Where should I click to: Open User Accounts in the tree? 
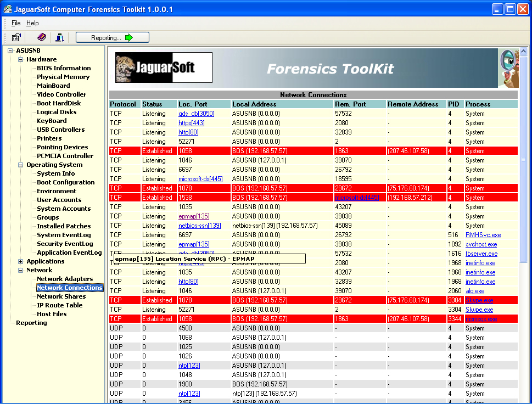coord(59,200)
